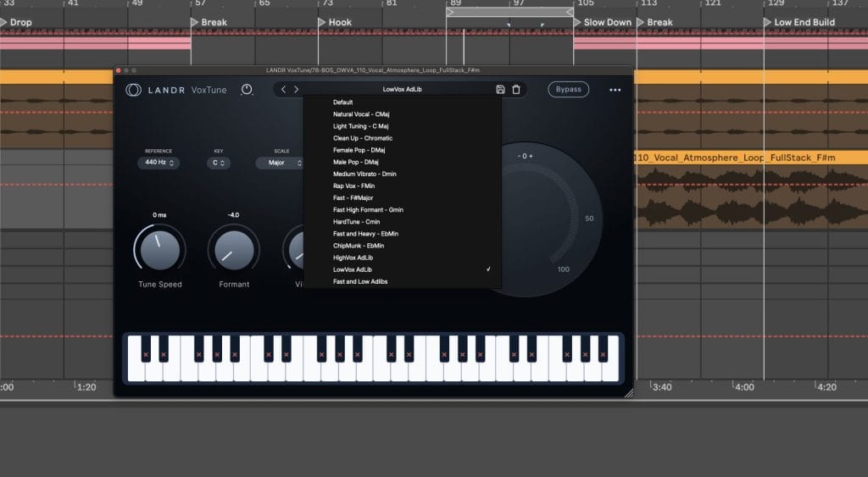Click the Tune Speed knob
This screenshot has height=477, width=868.
coord(159,249)
